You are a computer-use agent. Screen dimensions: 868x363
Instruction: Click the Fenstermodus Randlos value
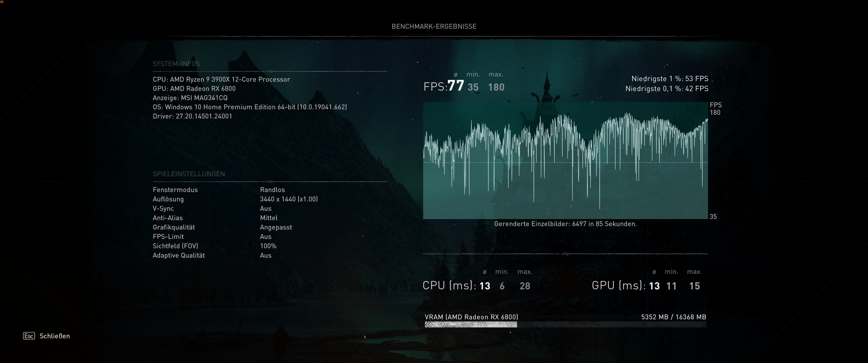272,190
